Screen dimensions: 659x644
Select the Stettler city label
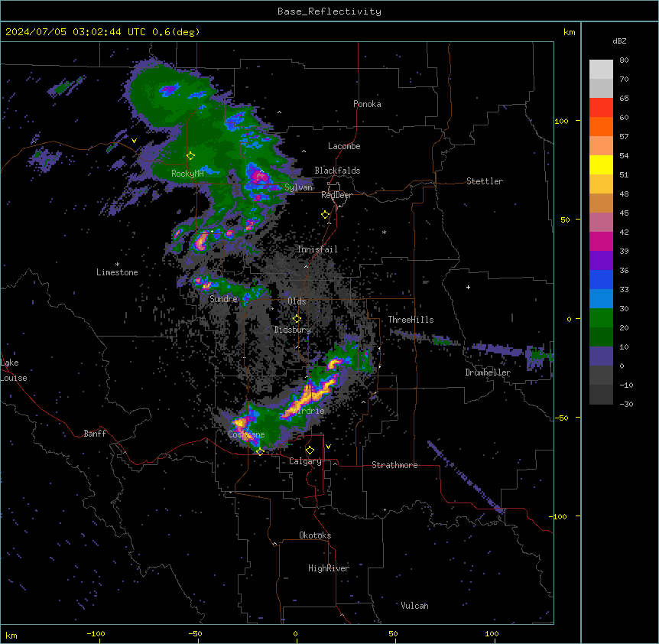tap(485, 181)
